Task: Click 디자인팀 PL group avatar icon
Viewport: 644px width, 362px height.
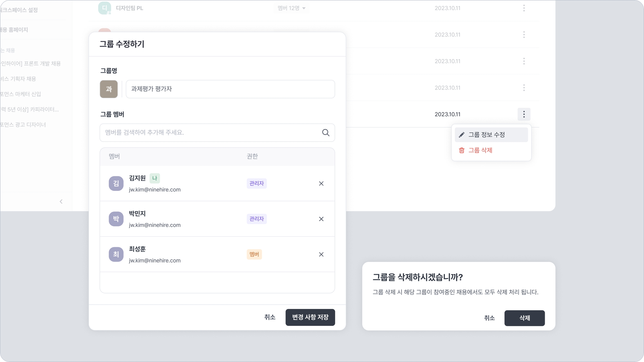Action: (105, 8)
